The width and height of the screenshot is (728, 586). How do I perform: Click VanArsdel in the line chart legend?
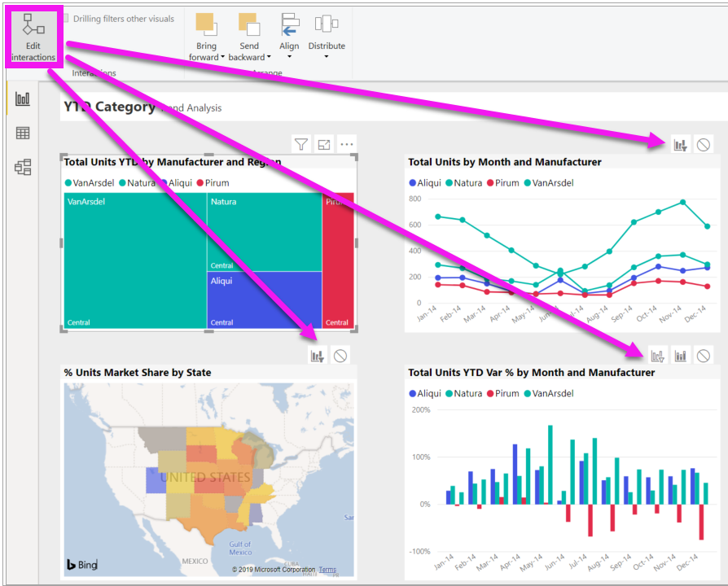(x=549, y=183)
